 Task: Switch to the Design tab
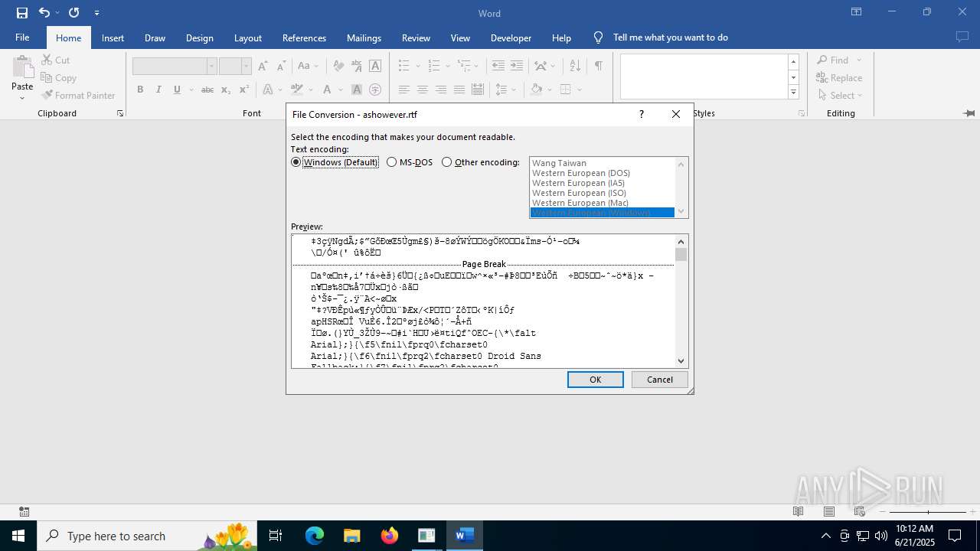pos(200,37)
